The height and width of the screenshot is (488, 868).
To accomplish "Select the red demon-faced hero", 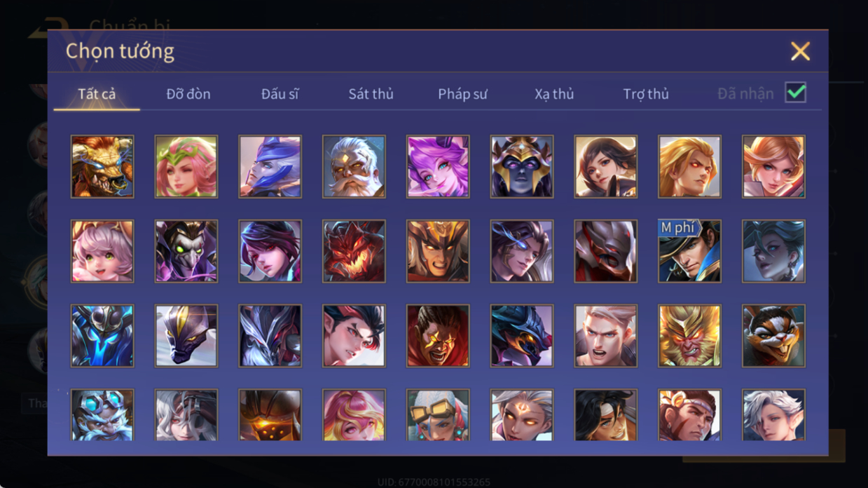I will 354,251.
